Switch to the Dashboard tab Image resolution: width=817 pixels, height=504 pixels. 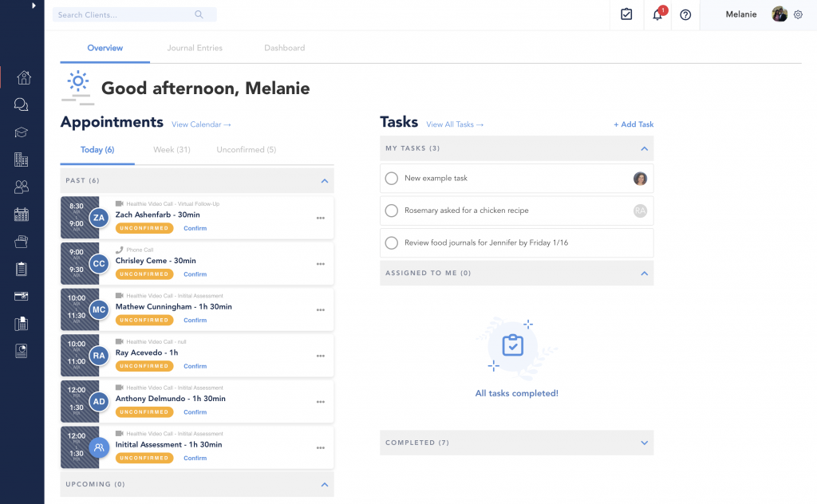285,48
